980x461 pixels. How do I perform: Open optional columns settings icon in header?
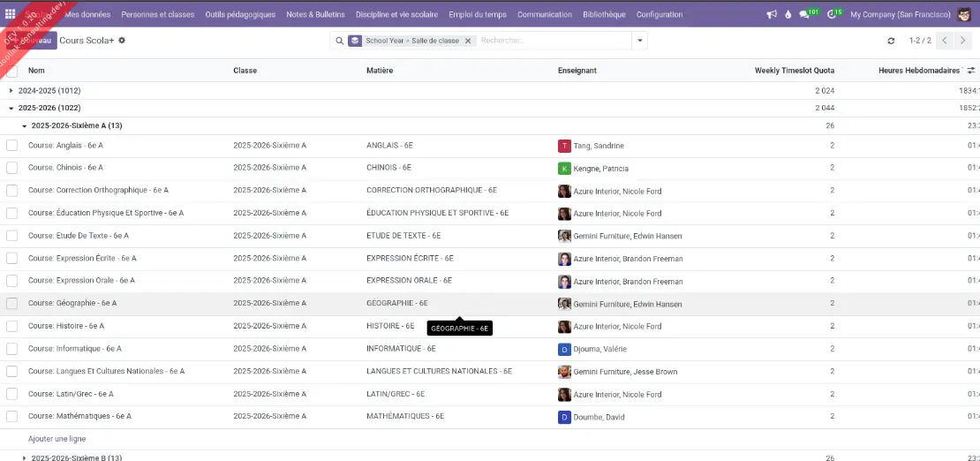[x=971, y=71]
